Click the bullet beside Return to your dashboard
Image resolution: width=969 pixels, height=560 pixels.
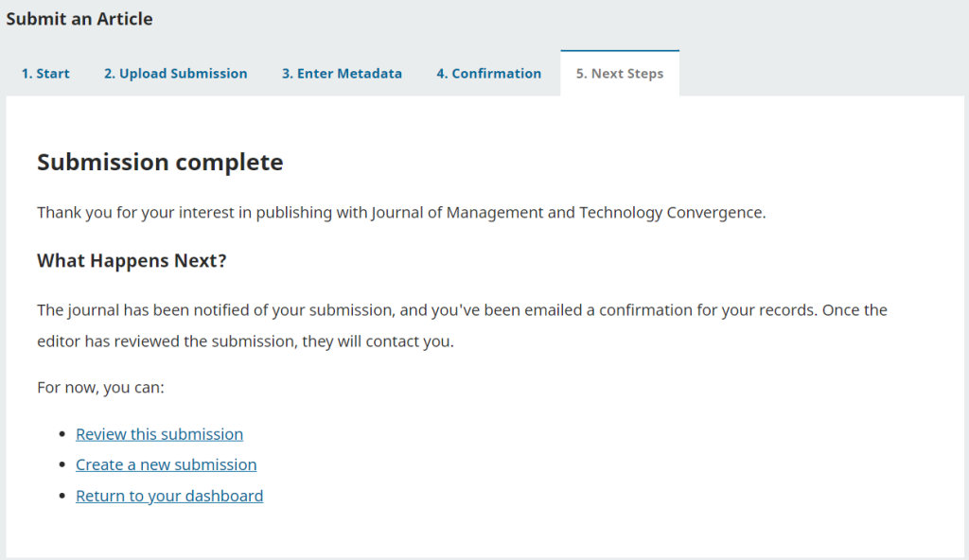coord(62,497)
